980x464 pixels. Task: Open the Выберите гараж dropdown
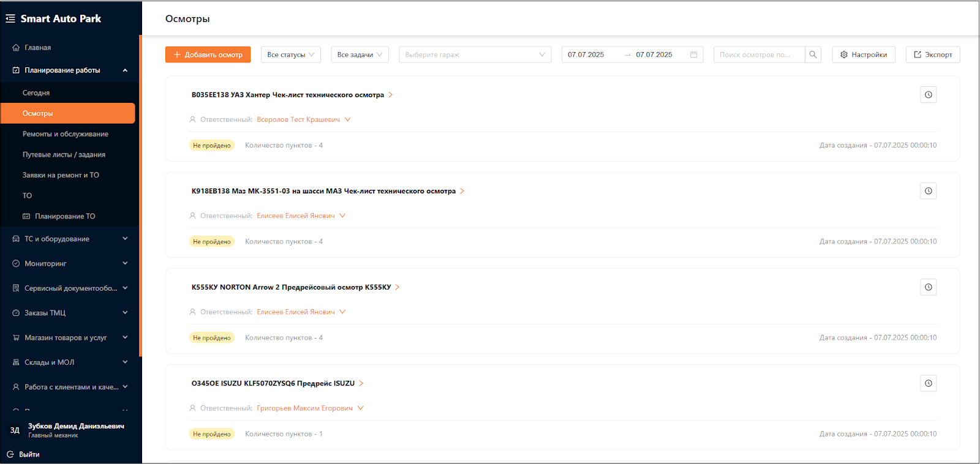pyautogui.click(x=475, y=54)
